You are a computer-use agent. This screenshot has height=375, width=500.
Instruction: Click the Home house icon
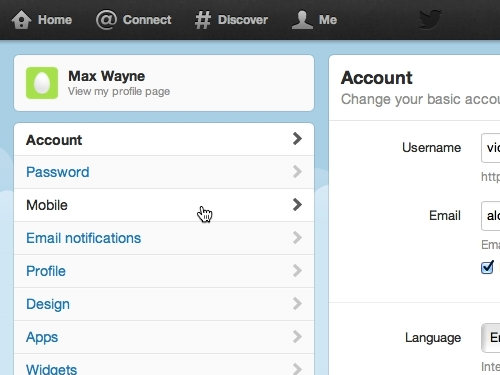(21, 19)
